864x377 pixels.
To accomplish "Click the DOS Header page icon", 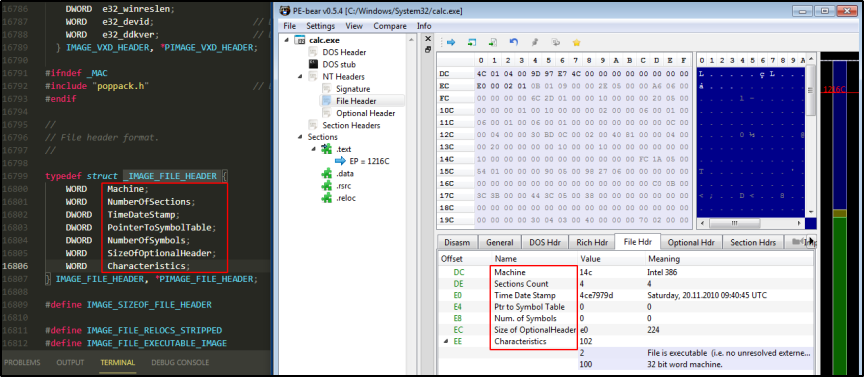I will pos(313,52).
